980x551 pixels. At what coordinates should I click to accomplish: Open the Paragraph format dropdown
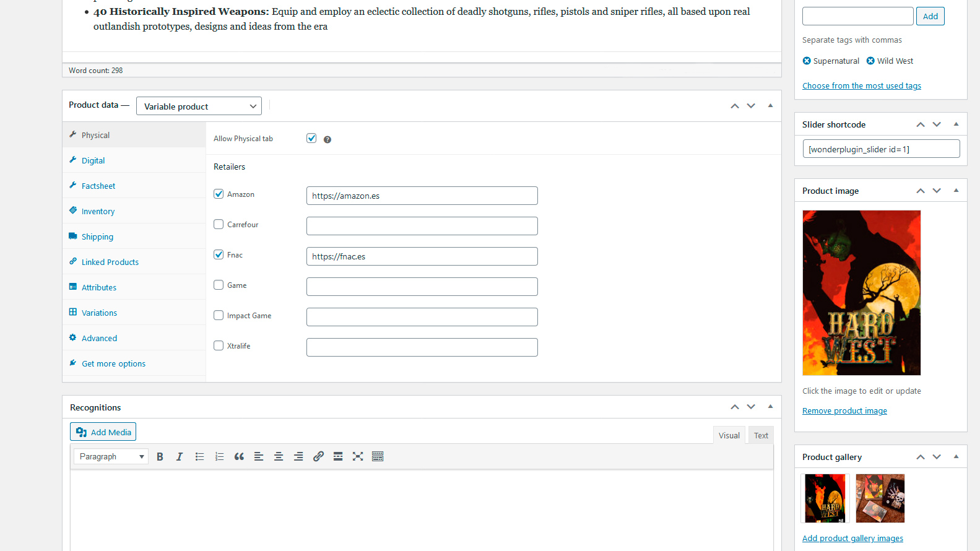pos(111,456)
